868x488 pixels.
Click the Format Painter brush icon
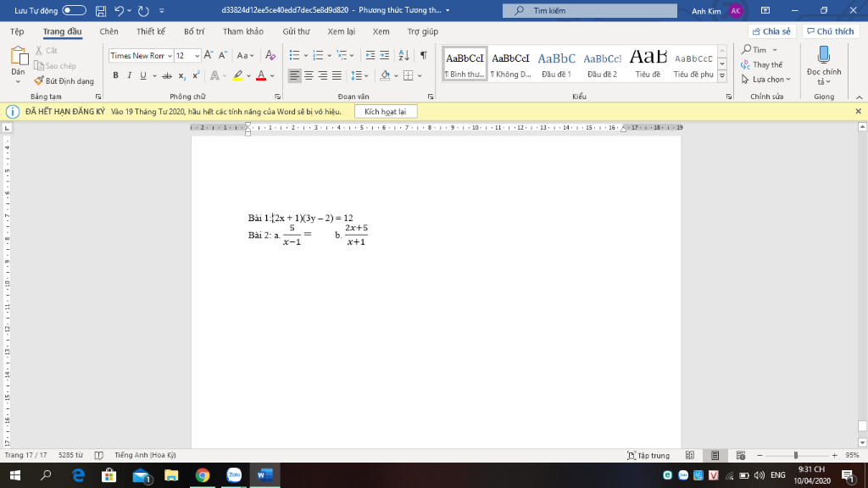tap(39, 80)
